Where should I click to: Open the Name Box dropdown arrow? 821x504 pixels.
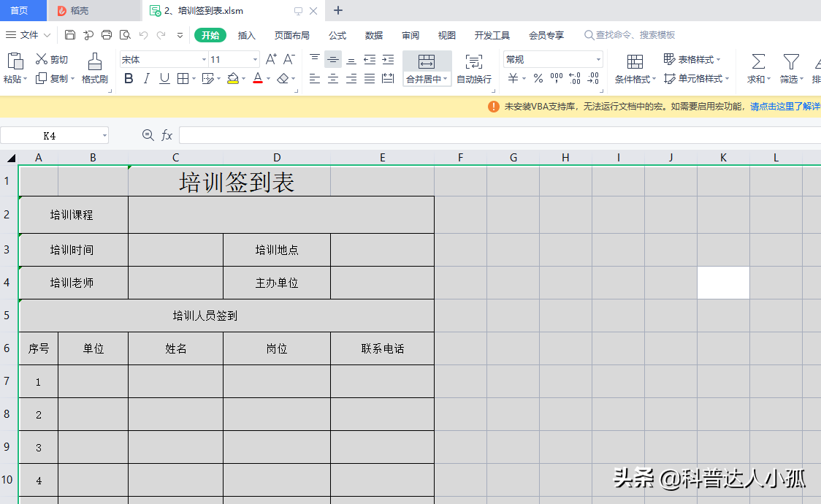point(104,136)
